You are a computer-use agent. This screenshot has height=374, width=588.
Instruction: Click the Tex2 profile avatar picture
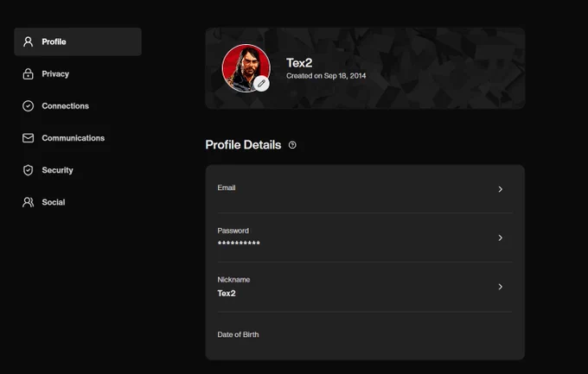[x=246, y=68]
